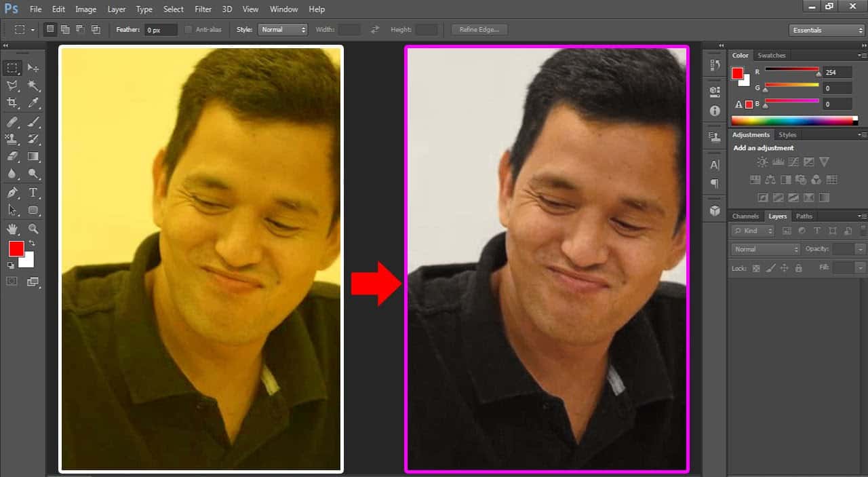868x477 pixels.
Task: Add a Levels adjustment from the Adjustments panel
Action: tap(778, 162)
